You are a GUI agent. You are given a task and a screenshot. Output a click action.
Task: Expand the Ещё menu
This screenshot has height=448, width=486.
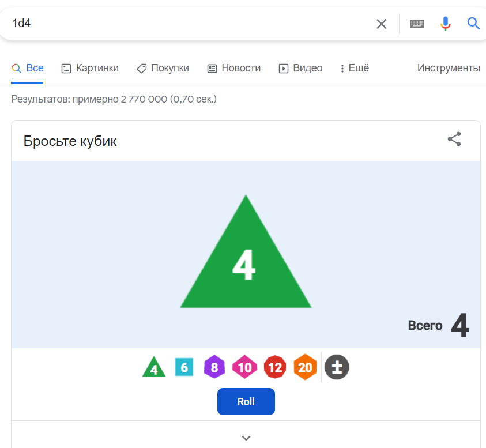355,68
